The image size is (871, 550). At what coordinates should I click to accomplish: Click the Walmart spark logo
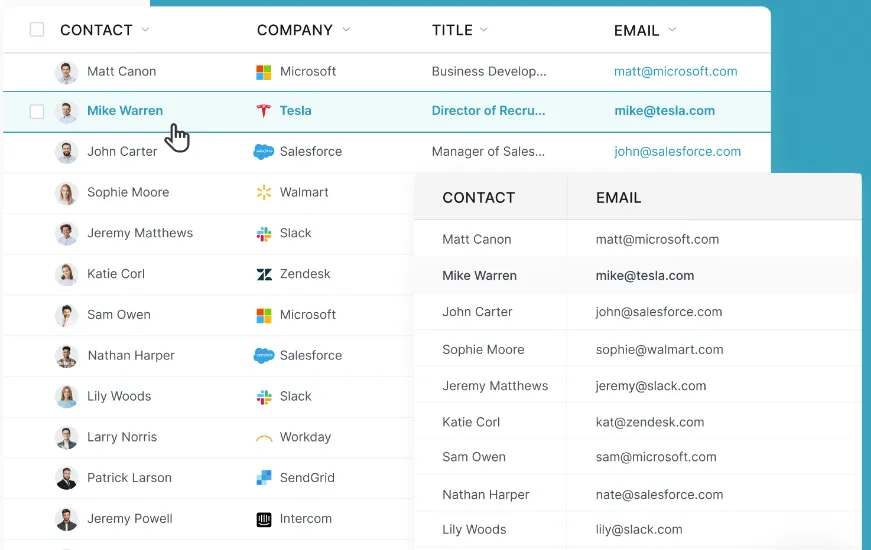click(264, 192)
